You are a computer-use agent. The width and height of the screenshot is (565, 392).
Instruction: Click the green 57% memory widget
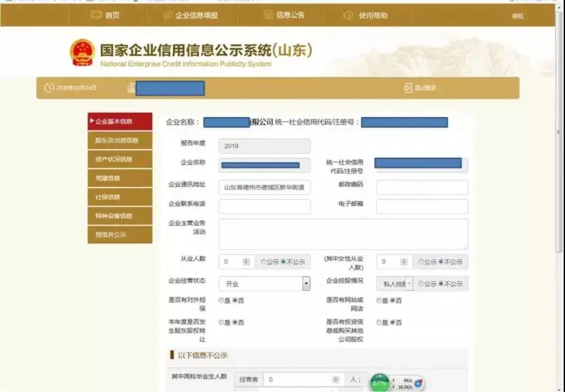(380, 382)
